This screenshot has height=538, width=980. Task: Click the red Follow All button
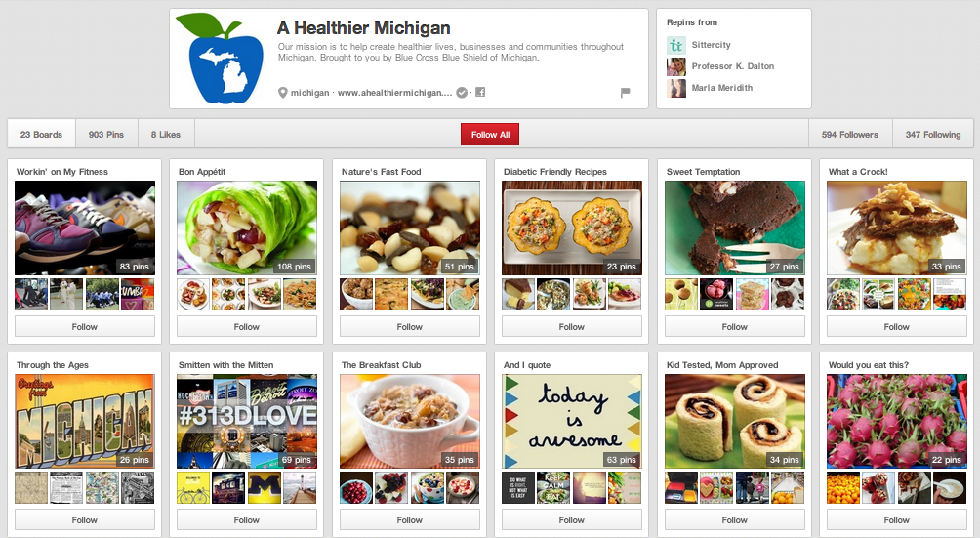coord(490,135)
